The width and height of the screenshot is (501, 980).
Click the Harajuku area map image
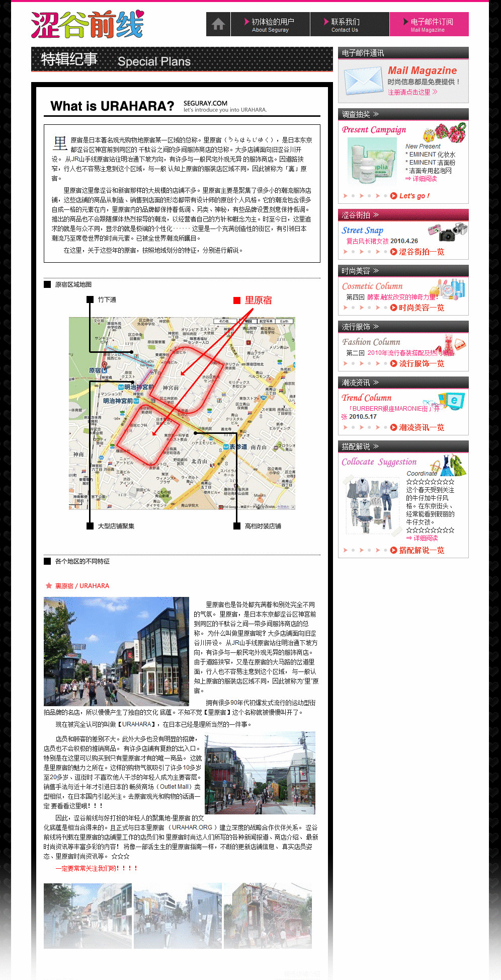182,413
